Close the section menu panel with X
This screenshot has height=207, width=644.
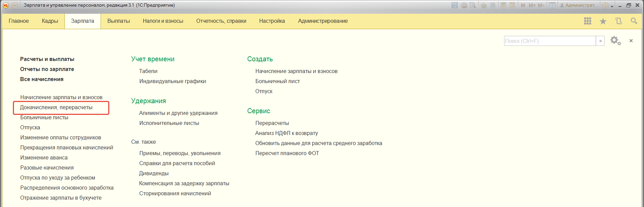[631, 41]
